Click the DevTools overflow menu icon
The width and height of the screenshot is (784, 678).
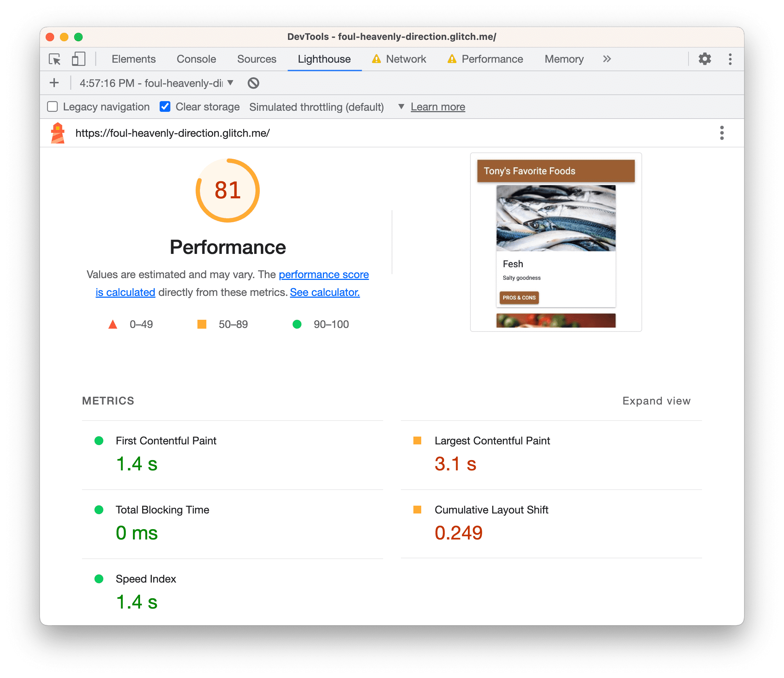732,59
